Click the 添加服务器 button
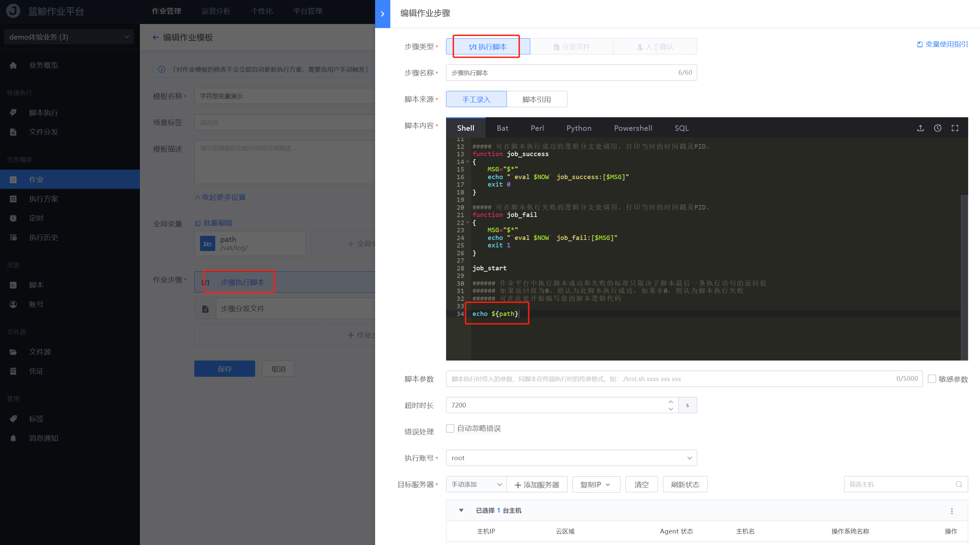Screen dimensions: 980x545 point(537,485)
